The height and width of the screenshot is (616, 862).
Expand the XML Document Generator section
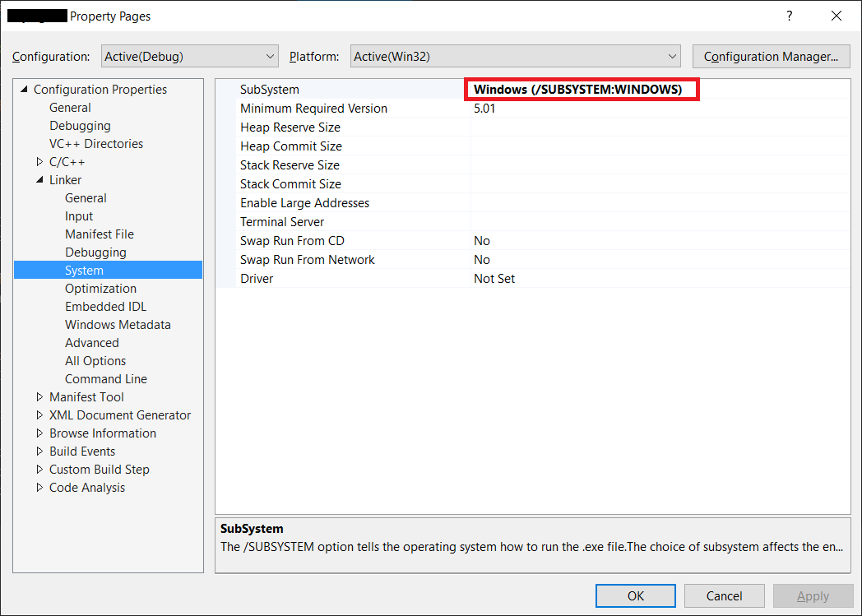coord(39,415)
